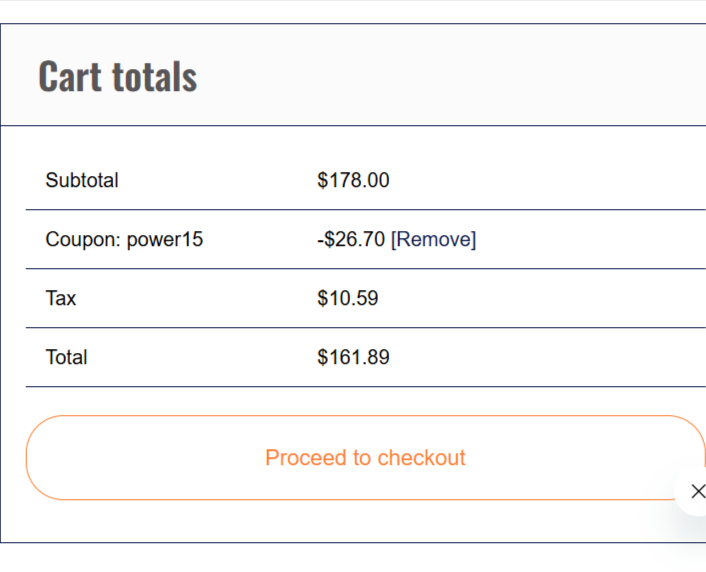This screenshot has height=572, width=706.
Task: Select the Total label
Action: 66,357
